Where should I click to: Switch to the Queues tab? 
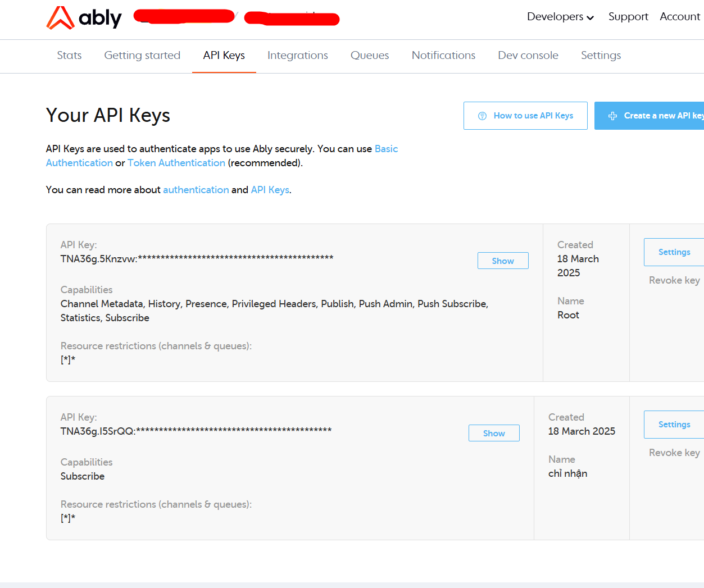click(x=370, y=55)
